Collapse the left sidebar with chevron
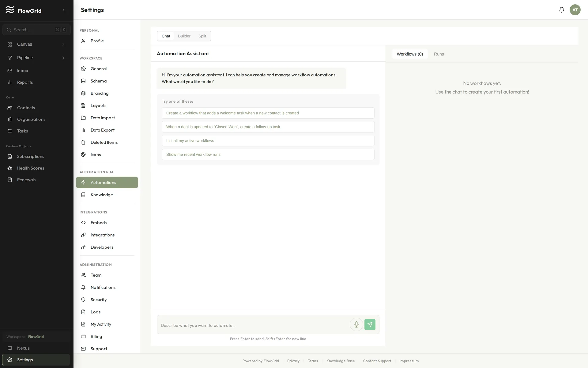The image size is (588, 368). point(63,10)
